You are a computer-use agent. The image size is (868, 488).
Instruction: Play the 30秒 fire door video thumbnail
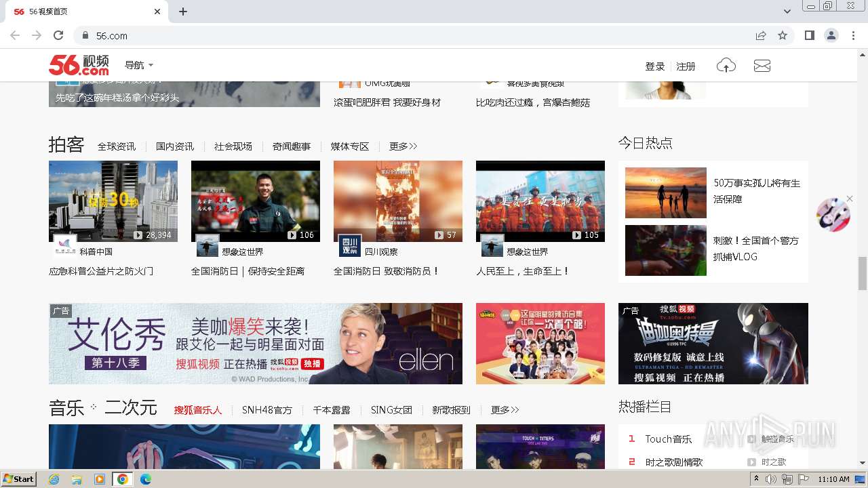113,201
